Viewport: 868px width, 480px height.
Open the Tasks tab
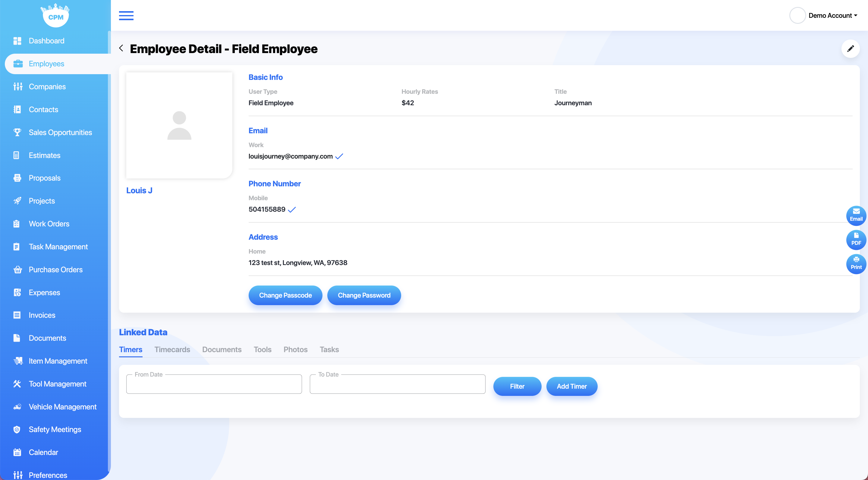[329, 349]
